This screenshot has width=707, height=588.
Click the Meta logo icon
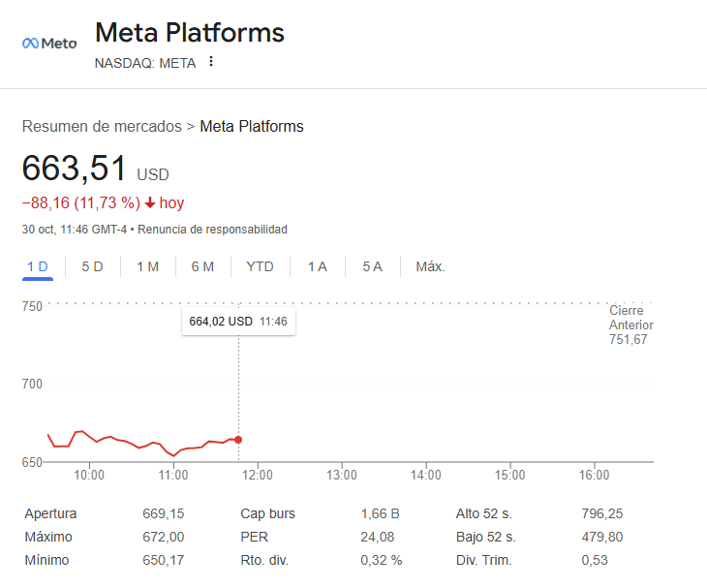coord(48,44)
